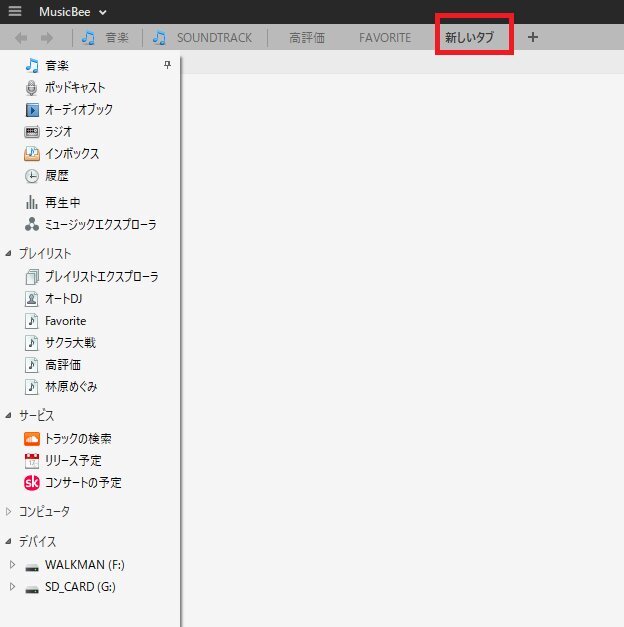Screen dimensions: 624x627
Task: Open the MusicBee hamburger menu
Action: click(x=14, y=11)
